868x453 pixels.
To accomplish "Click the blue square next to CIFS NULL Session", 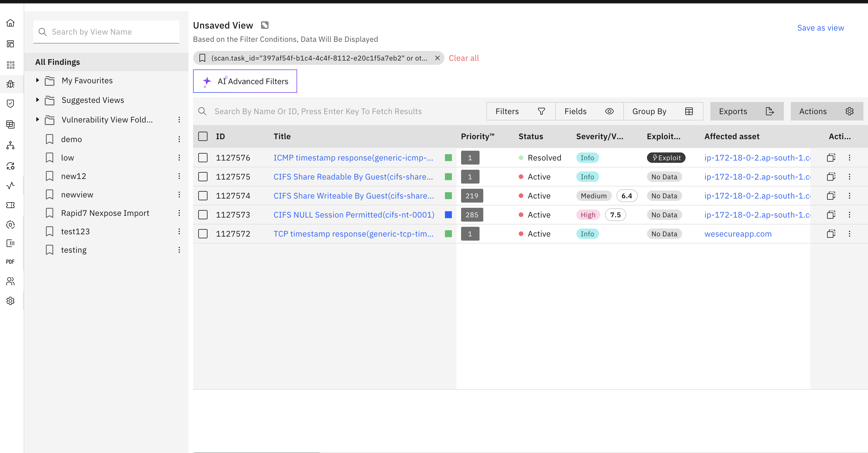I will [448, 215].
